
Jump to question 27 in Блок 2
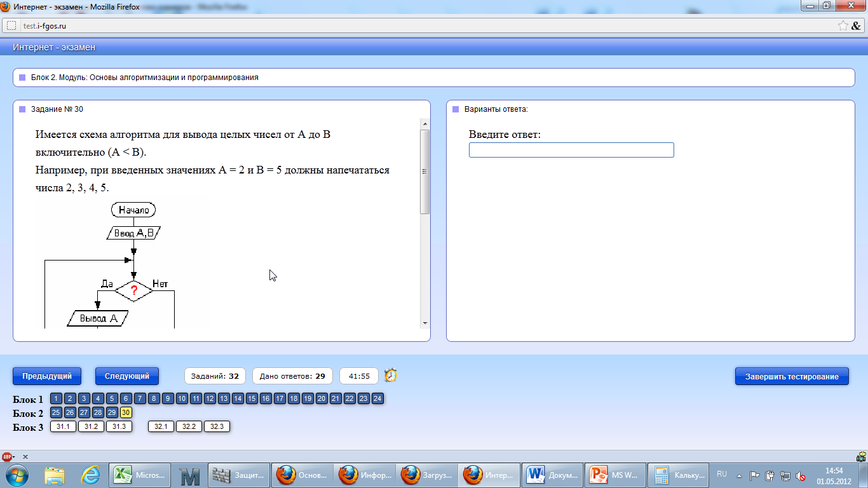tap(84, 413)
